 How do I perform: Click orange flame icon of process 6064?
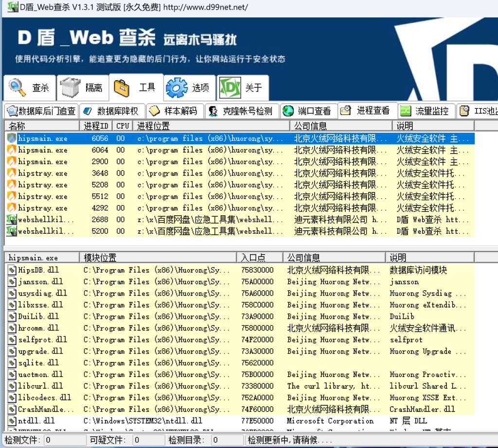pyautogui.click(x=12, y=150)
